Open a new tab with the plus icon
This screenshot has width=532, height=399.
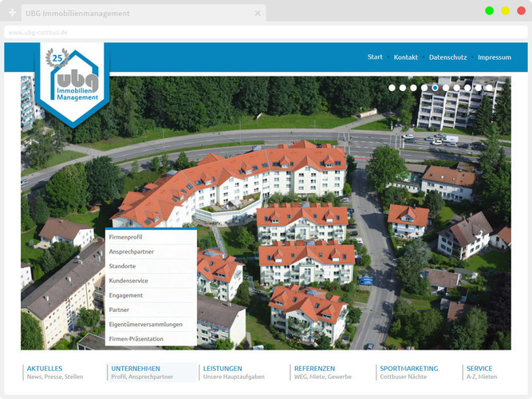point(12,14)
